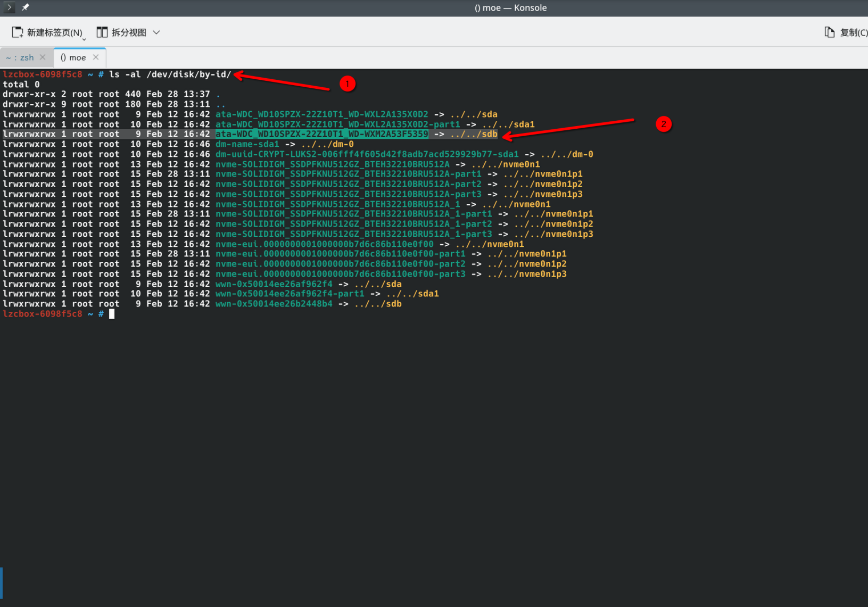Screen dimensions: 868x607
Task: Expand the Split View chevron
Action: (156, 32)
